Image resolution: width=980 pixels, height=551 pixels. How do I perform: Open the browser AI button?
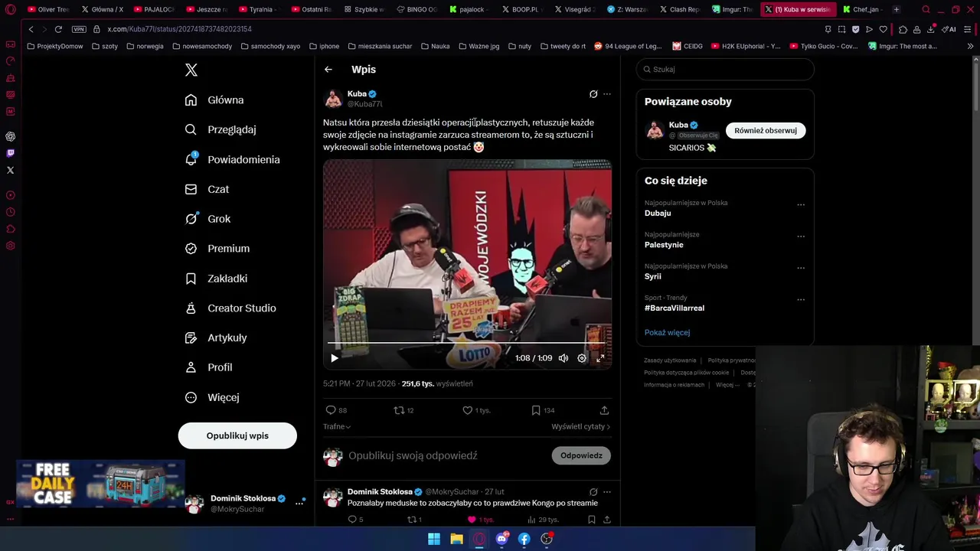click(x=950, y=29)
